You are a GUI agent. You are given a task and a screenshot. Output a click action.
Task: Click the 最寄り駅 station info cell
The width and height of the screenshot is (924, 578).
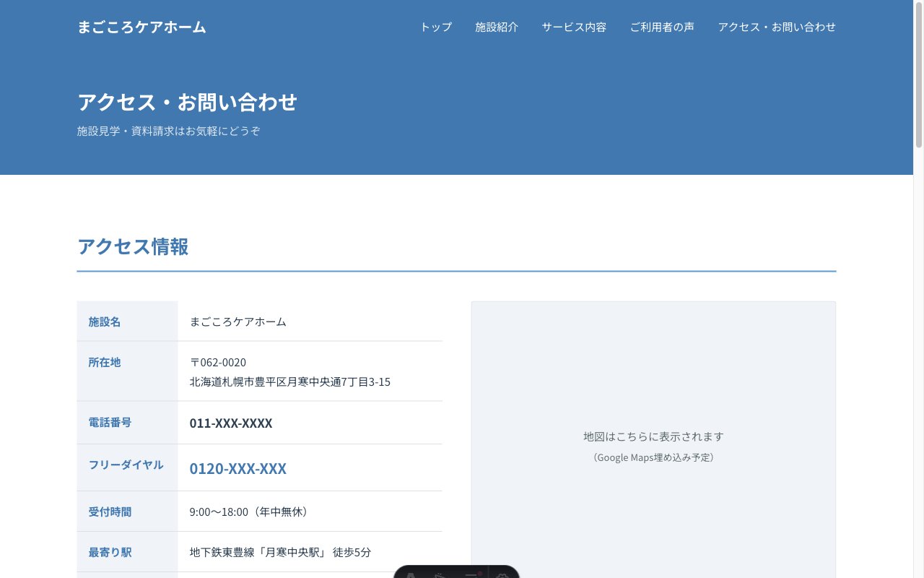[279, 551]
